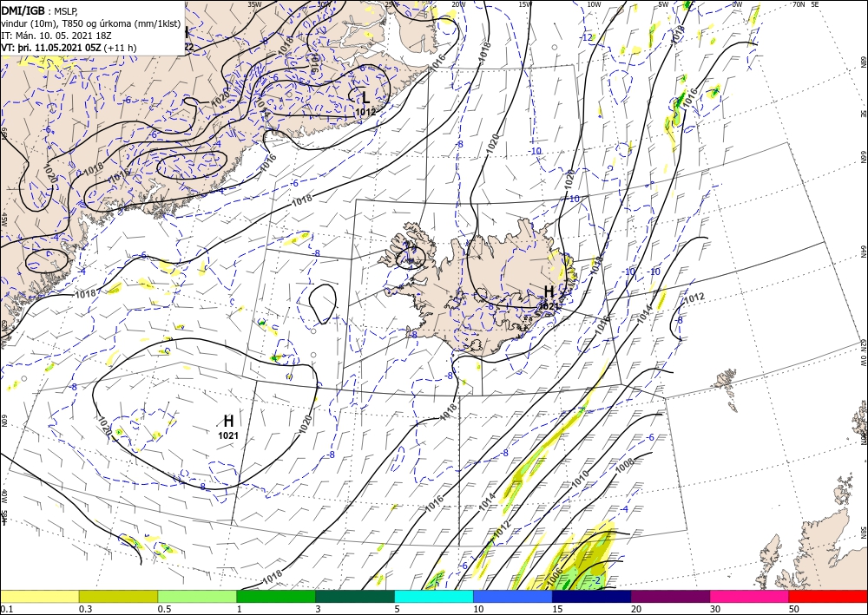
Task: Click the H marker in the southwest ocean
Action: (228, 421)
